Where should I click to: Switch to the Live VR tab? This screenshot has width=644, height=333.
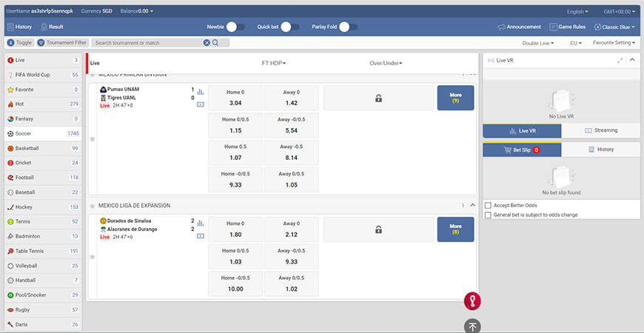pos(522,130)
